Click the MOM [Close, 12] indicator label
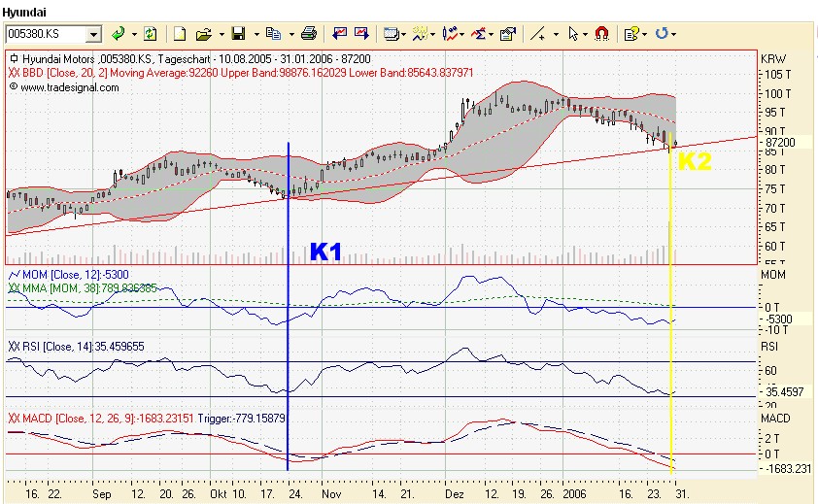Image resolution: width=818 pixels, height=504 pixels. [75, 275]
